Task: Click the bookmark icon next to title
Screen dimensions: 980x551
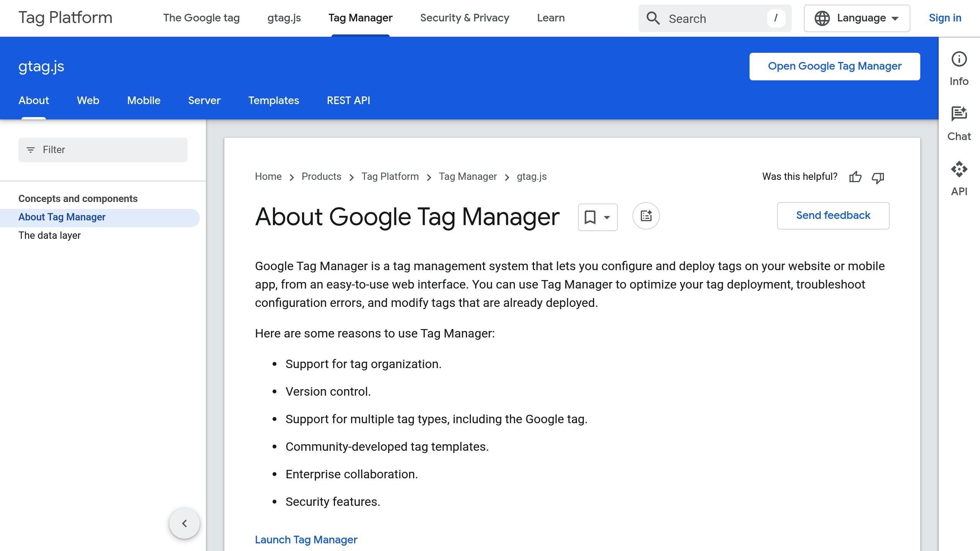Action: (590, 217)
